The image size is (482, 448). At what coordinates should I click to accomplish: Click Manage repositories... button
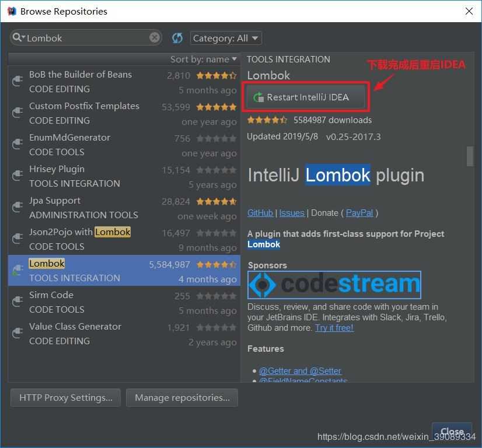click(182, 398)
